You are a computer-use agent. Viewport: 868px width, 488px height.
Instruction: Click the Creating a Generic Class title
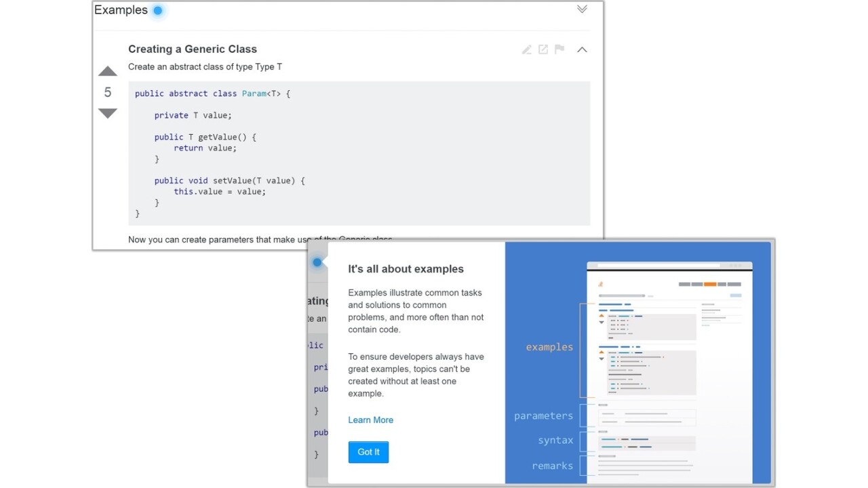[x=193, y=49]
